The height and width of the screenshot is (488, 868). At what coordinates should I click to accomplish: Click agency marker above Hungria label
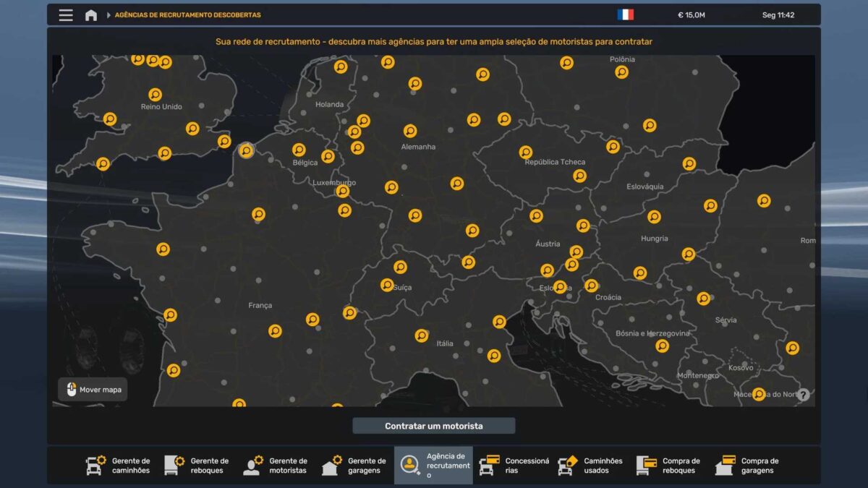click(654, 217)
